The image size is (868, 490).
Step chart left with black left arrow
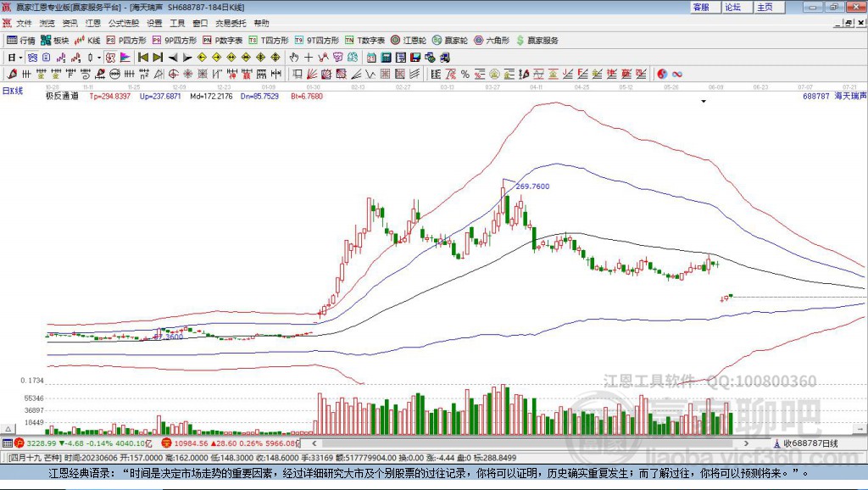coord(173,57)
